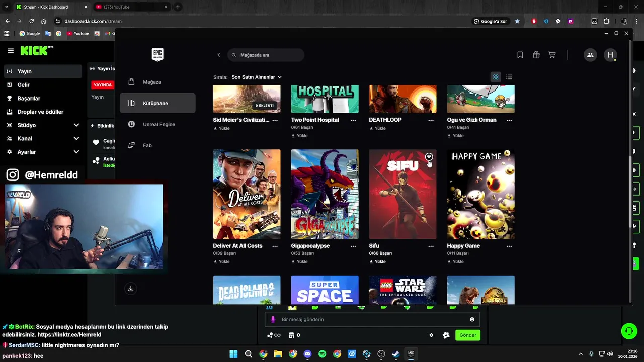Open options menu for Two Point Hospital
This screenshot has width=644, height=362.
click(353, 120)
